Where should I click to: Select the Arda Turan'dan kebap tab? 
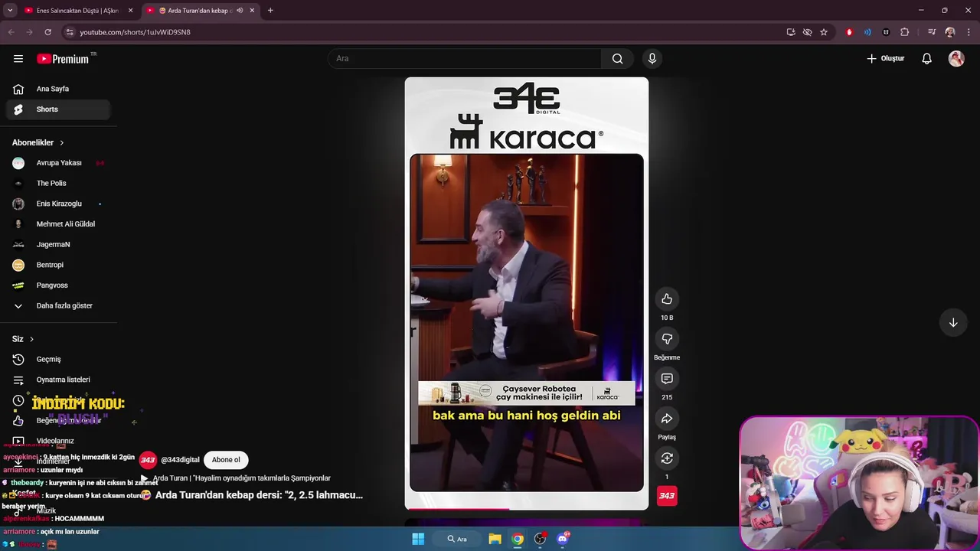(x=201, y=11)
